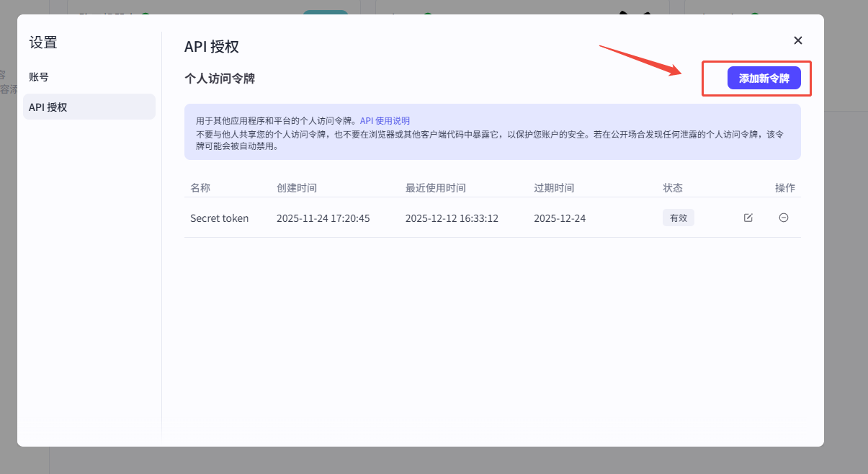868x474 pixels.
Task: Click the 添加新令牌 button
Action: coord(764,79)
